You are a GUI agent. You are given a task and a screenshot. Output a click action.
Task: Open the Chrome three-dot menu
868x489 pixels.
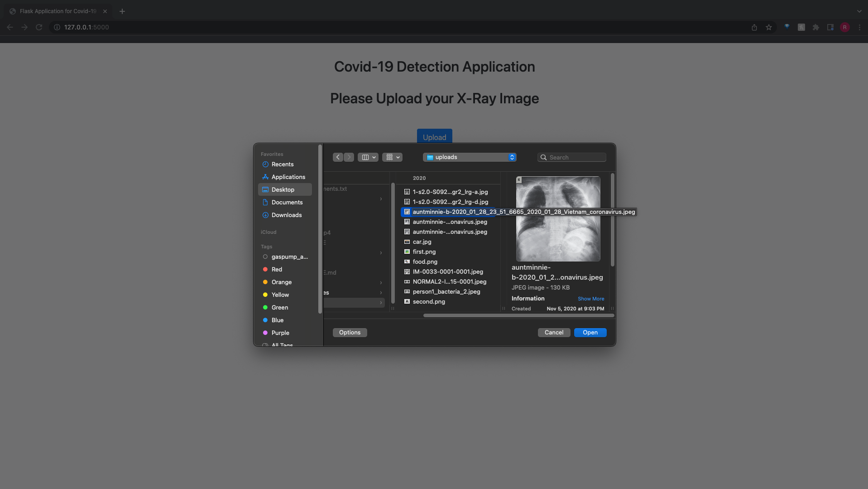tap(859, 27)
